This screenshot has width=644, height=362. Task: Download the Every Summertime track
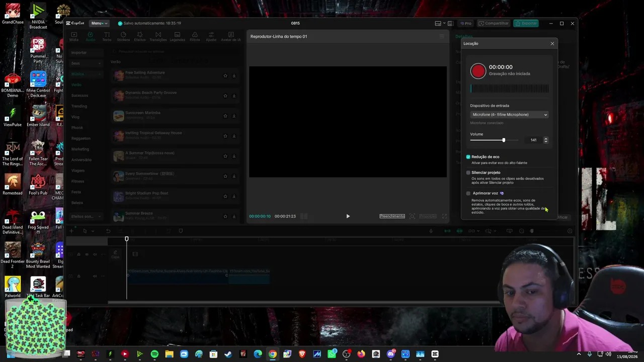tap(234, 176)
